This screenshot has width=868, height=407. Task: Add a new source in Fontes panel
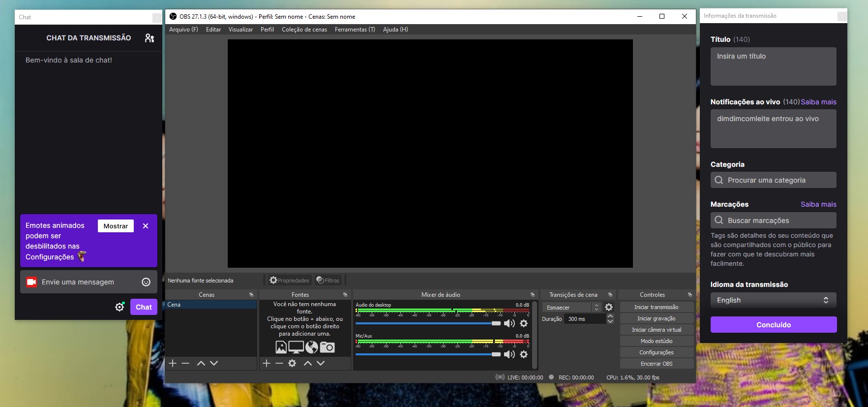(267, 363)
